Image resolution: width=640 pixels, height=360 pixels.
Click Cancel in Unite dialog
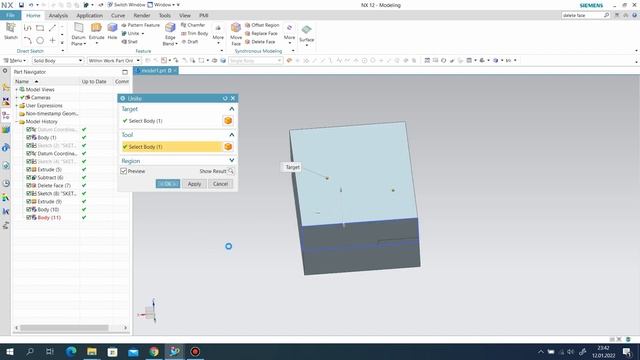[220, 184]
